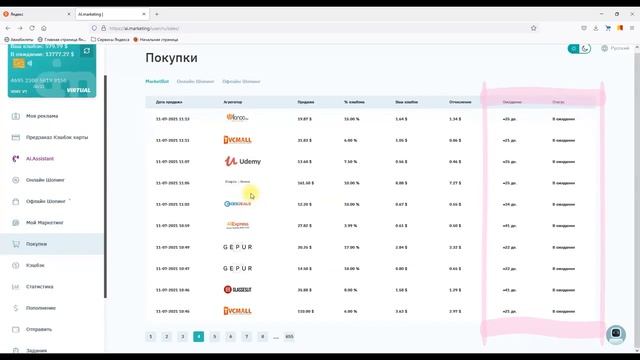Click the shopping cart extension icon
Viewport: 640px width, 360px height.
coord(608,28)
